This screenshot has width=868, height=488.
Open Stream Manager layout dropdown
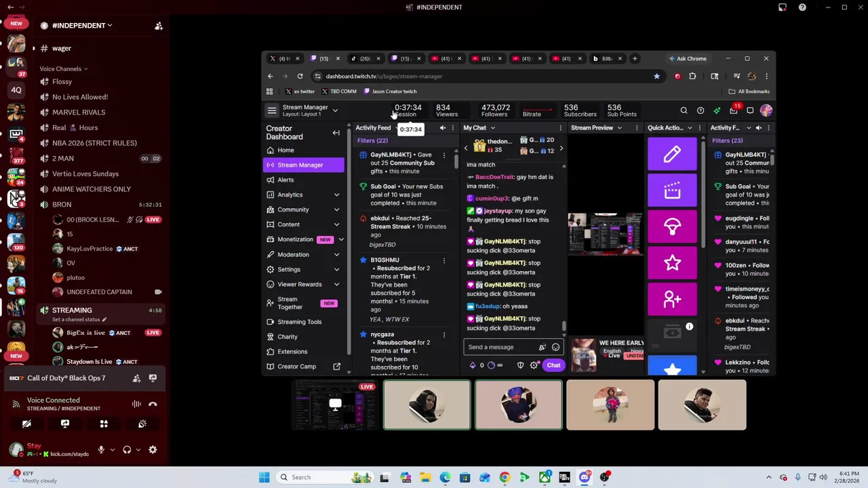tap(335, 110)
